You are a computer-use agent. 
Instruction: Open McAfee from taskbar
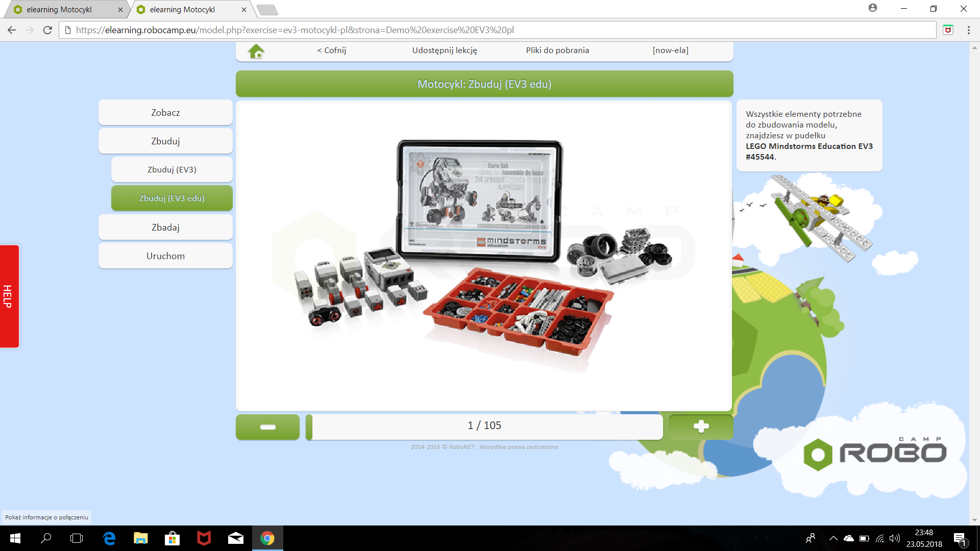click(204, 538)
